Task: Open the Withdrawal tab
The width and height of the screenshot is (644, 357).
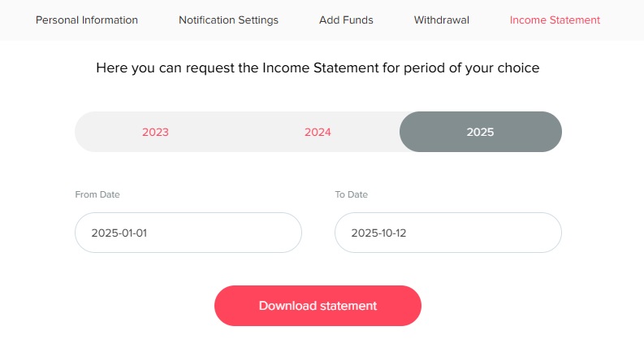Action: point(442,20)
